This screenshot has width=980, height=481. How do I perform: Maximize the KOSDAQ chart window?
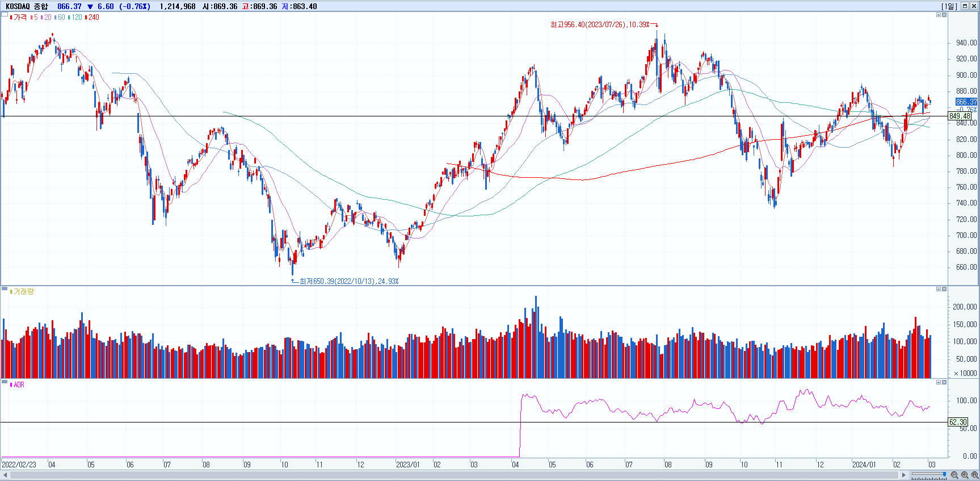(x=965, y=6)
